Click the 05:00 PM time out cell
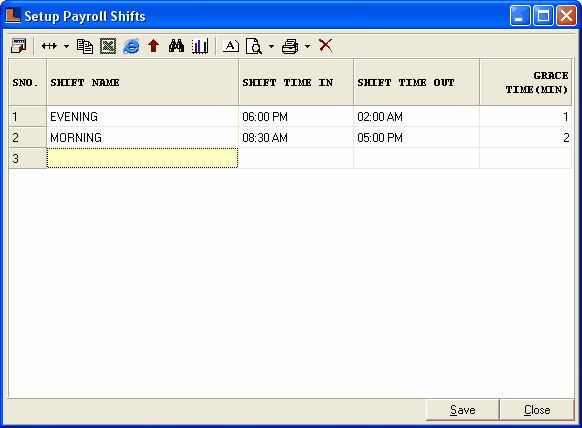This screenshot has width=582, height=428. [416, 138]
